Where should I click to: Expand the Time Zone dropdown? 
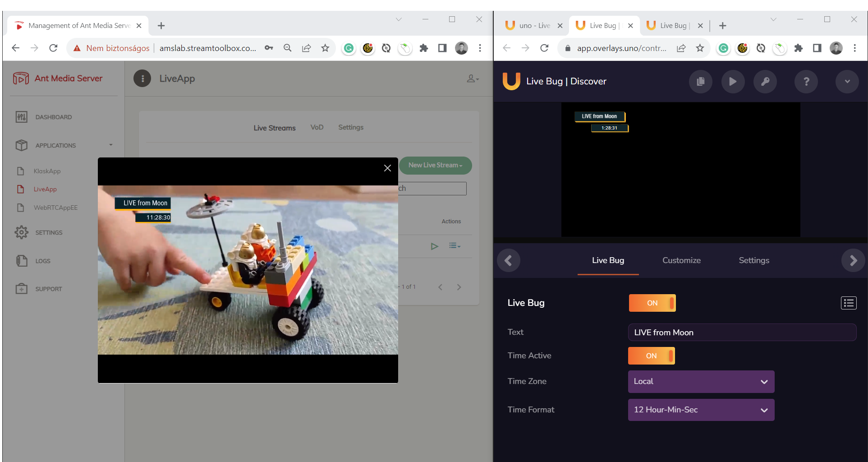point(701,382)
